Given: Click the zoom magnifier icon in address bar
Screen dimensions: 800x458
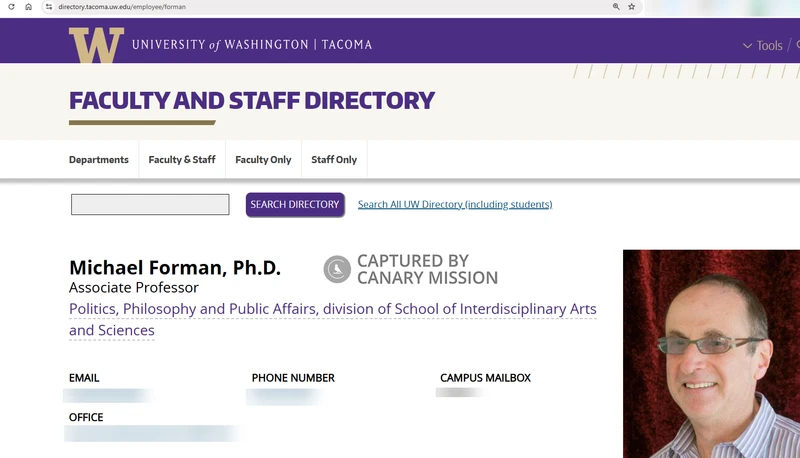Looking at the screenshot, I should click(616, 7).
